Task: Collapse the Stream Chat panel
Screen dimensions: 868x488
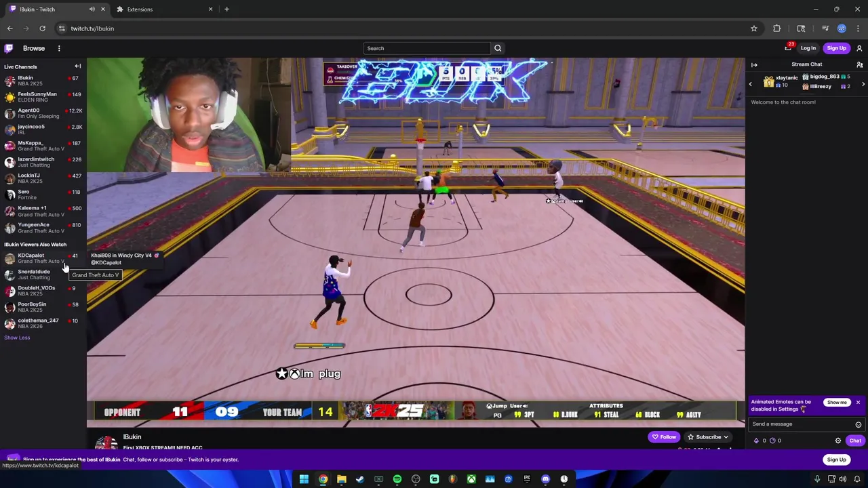Action: [754, 64]
